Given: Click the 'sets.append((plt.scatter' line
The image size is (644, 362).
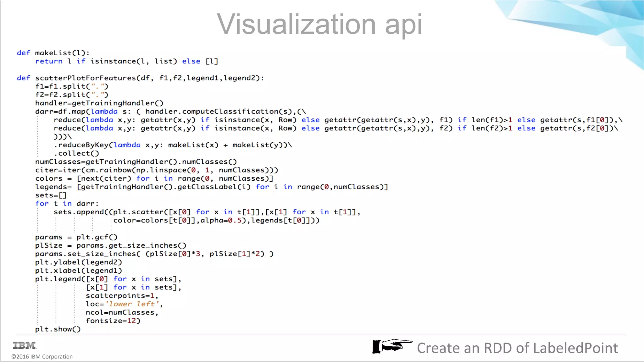Looking at the screenshot, I should [x=207, y=212].
